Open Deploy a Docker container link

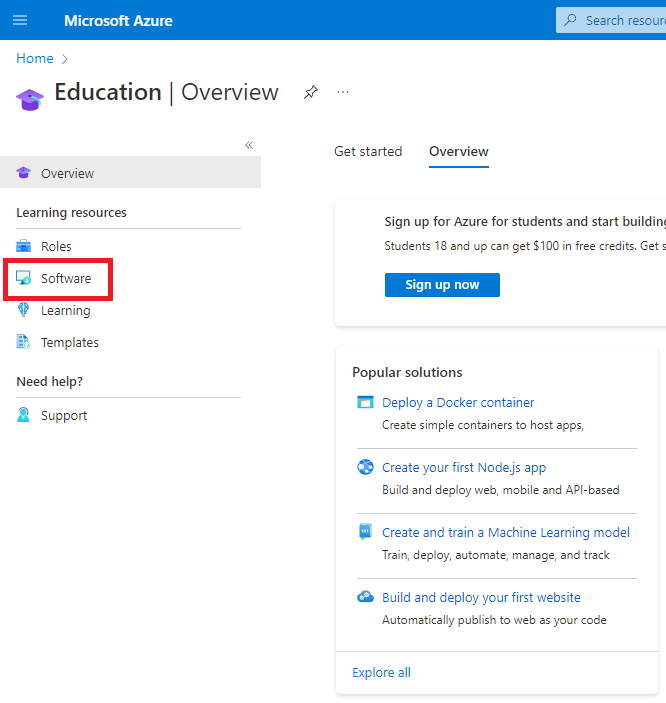(x=458, y=403)
